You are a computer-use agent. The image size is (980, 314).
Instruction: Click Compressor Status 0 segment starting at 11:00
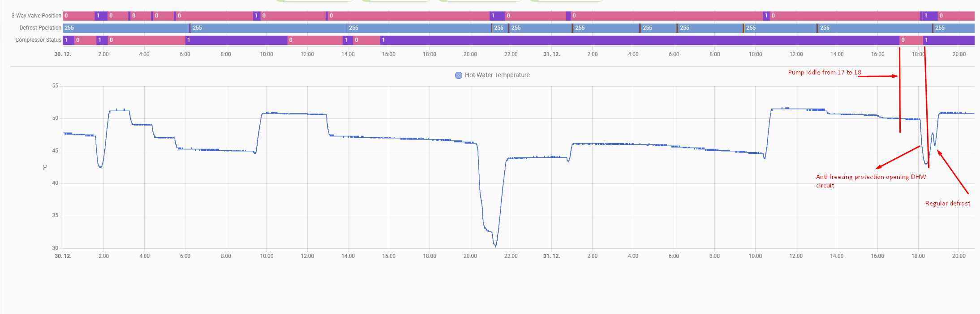pyautogui.click(x=315, y=40)
